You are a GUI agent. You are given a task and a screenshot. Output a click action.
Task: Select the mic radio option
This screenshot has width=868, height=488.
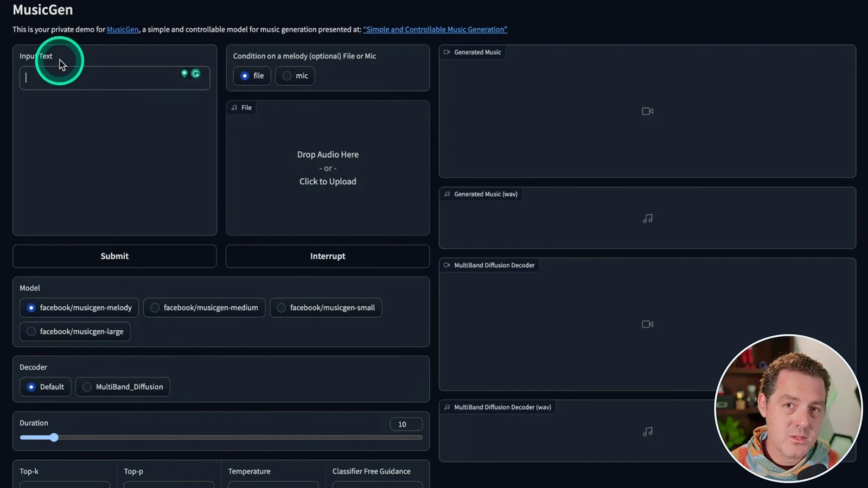[295, 76]
